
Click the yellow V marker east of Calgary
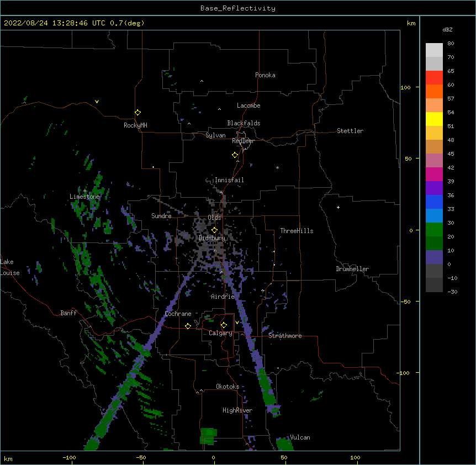coord(237,323)
